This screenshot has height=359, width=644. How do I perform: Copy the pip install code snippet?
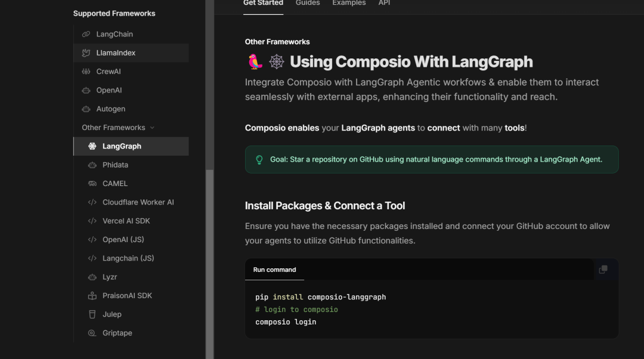click(603, 270)
